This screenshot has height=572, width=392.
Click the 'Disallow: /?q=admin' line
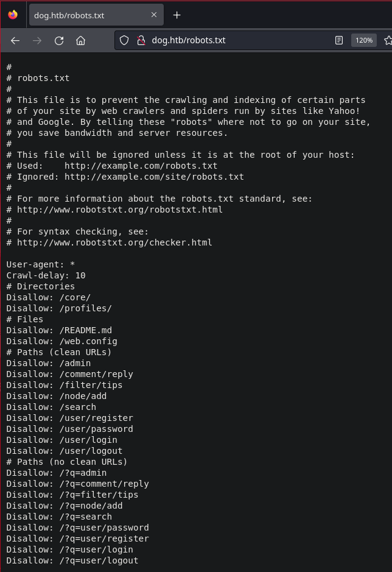(56, 473)
